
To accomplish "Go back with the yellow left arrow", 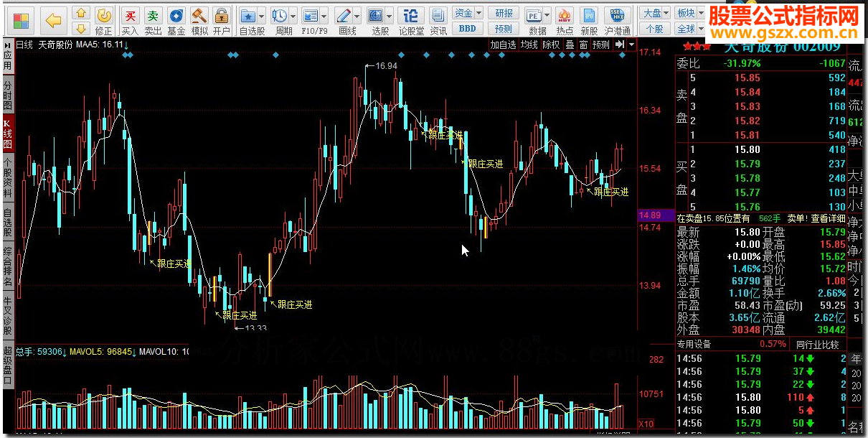I will (x=53, y=19).
